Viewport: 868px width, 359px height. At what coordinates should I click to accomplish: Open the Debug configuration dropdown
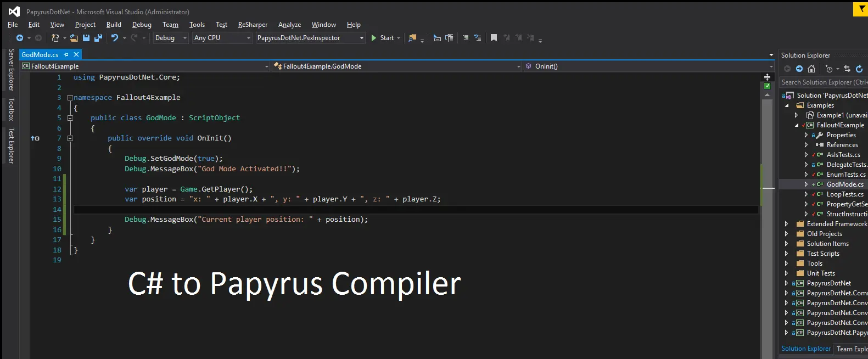(171, 38)
